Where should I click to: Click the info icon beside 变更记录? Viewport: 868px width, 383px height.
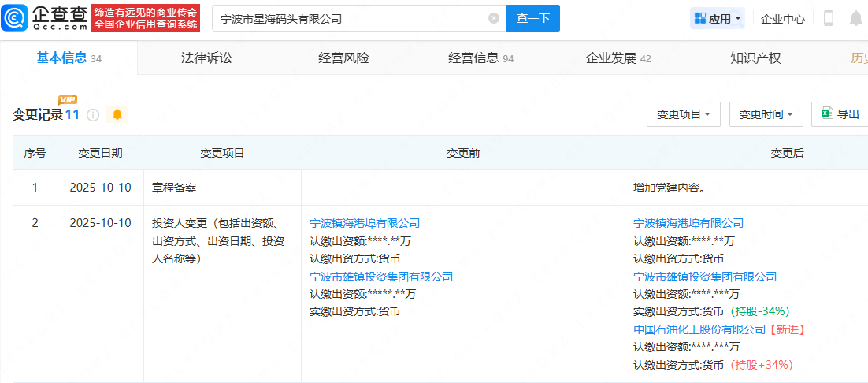click(93, 115)
